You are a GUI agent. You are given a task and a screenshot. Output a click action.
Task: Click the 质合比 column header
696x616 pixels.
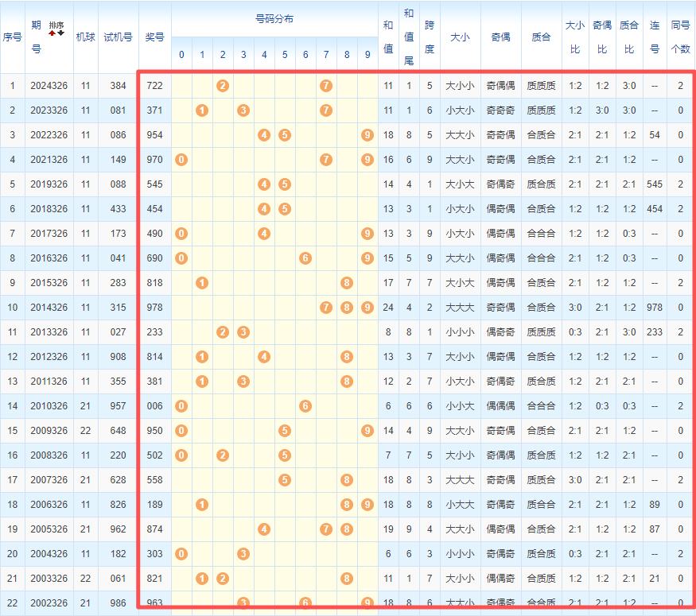click(x=628, y=37)
